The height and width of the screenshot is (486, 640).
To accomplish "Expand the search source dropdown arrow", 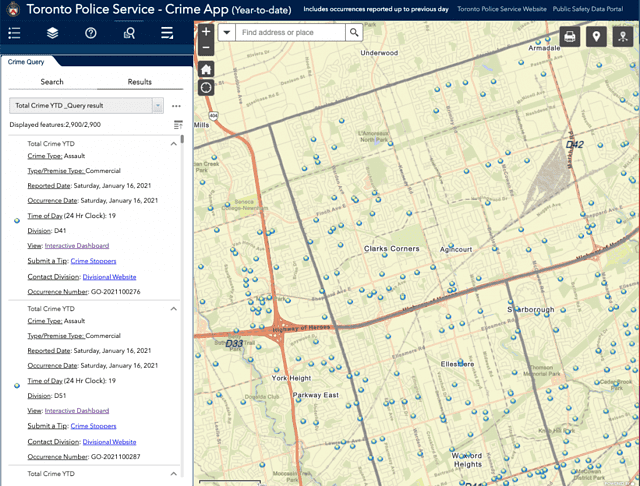I will [x=226, y=33].
